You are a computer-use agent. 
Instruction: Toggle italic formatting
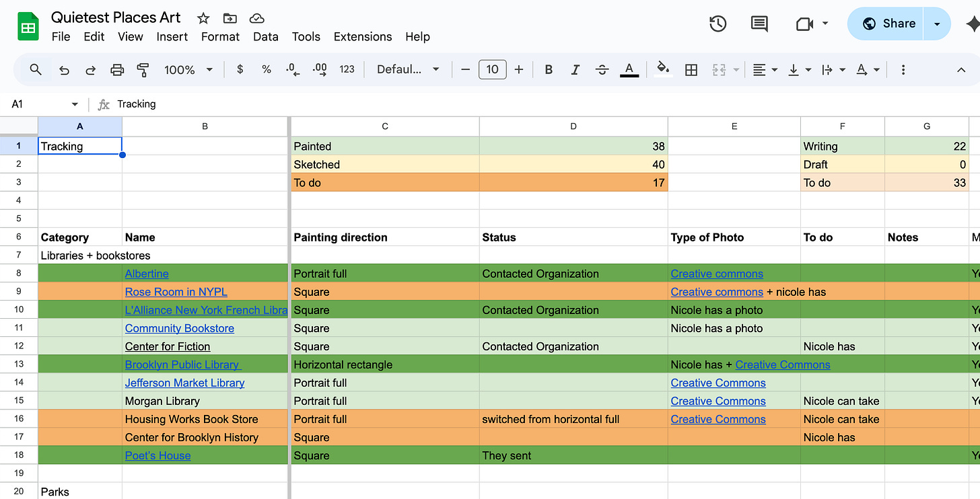click(x=575, y=69)
